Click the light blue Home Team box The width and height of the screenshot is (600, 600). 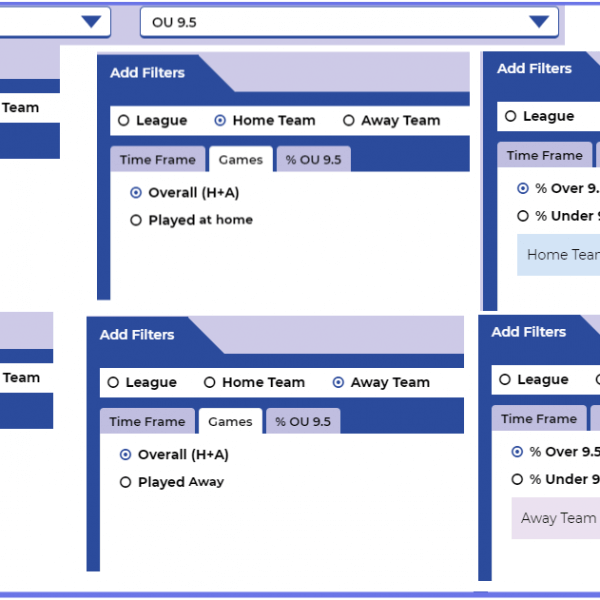tap(560, 255)
